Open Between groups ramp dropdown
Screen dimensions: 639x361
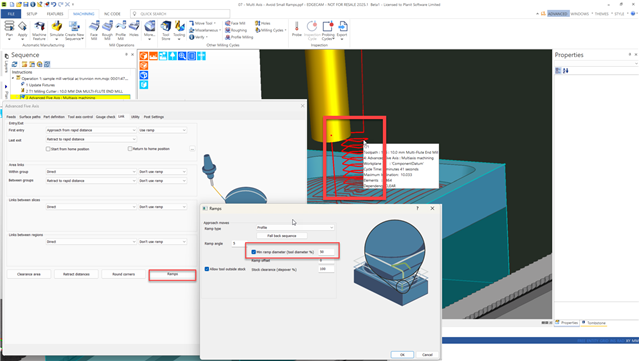coord(163,180)
